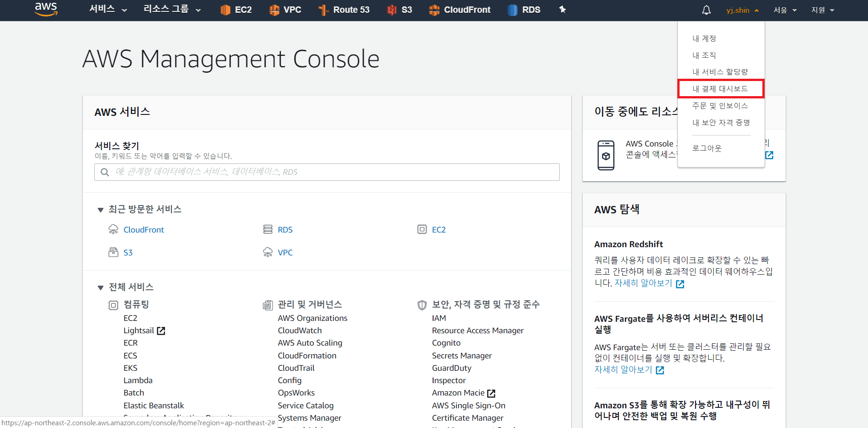Click the CloudFront cloud icon under recent services
868x428 pixels.
coord(113,229)
